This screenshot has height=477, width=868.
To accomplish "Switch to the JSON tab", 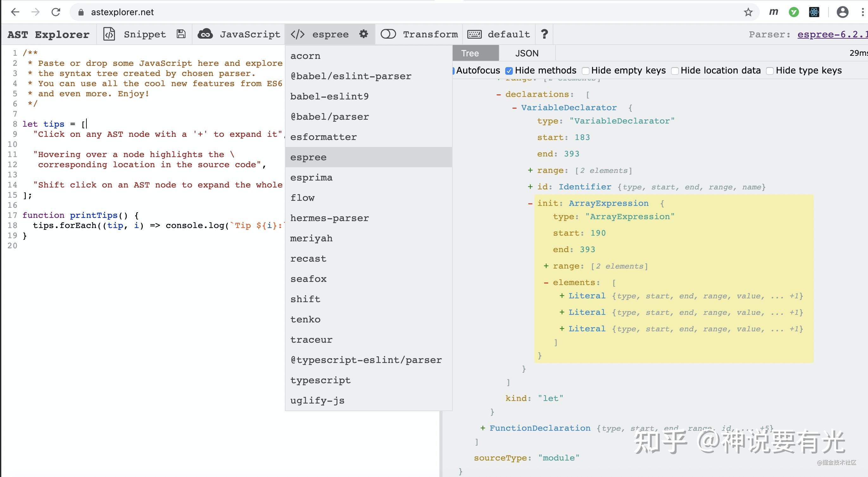I will point(527,53).
